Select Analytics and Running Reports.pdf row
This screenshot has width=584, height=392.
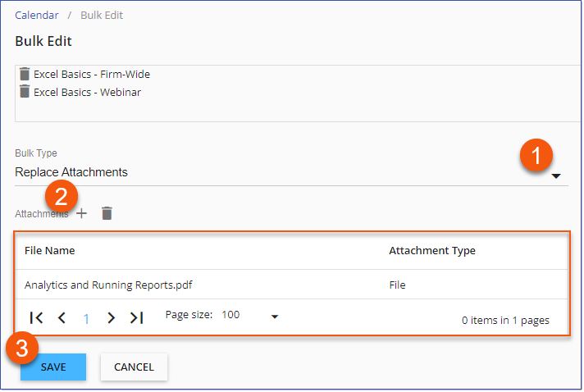pos(292,285)
